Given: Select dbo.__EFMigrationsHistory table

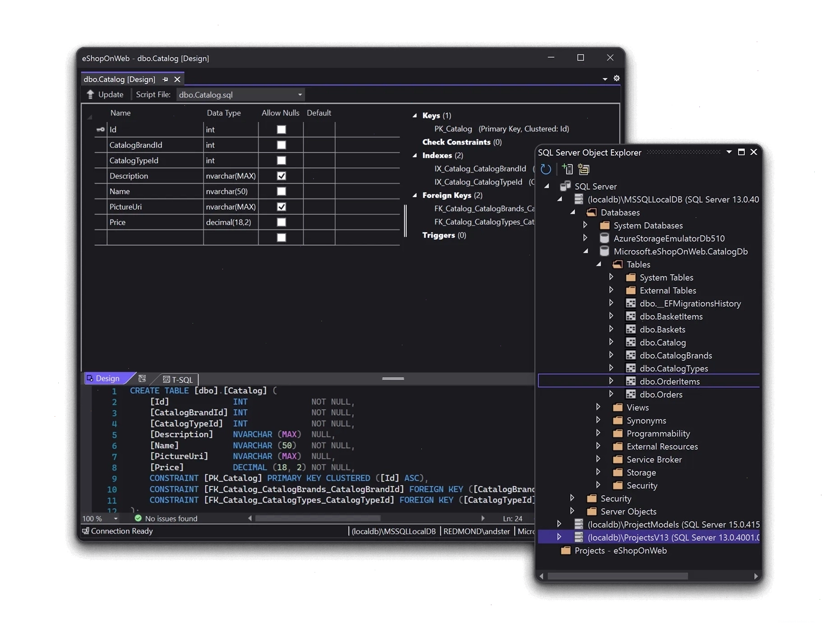Looking at the screenshot, I should [x=690, y=303].
